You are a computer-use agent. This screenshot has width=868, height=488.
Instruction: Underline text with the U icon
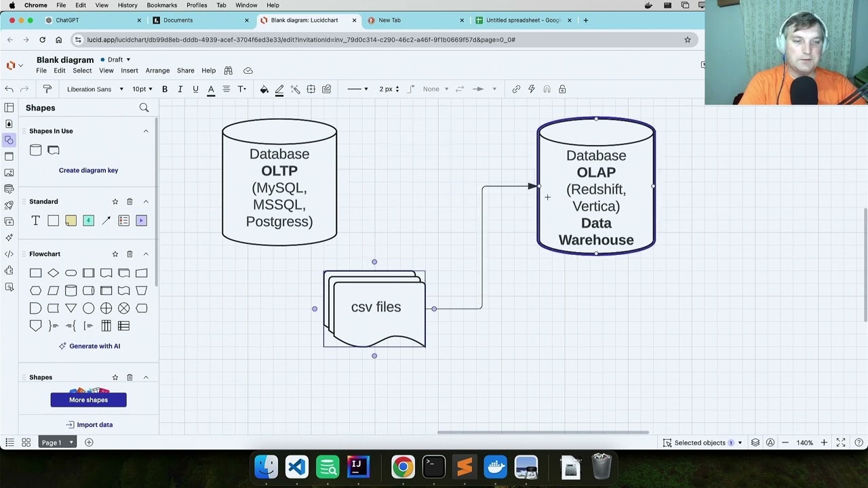(x=195, y=89)
